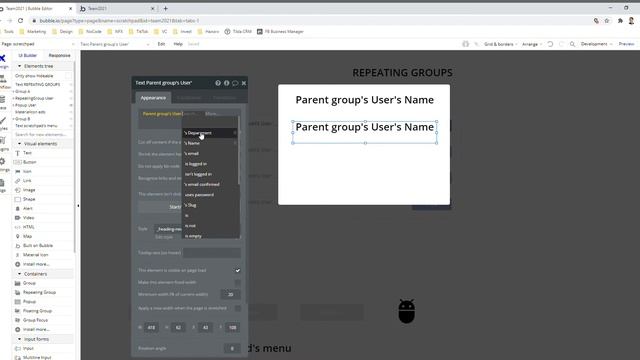The image size is (640, 360).
Task: Open the Logs tab in sidebar
Action: (2, 185)
